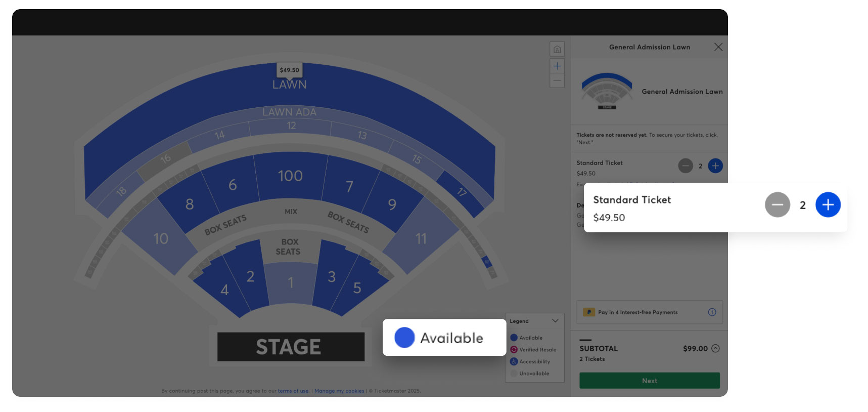This screenshot has height=412, width=868.
Task: Open the terms of use link
Action: [293, 391]
